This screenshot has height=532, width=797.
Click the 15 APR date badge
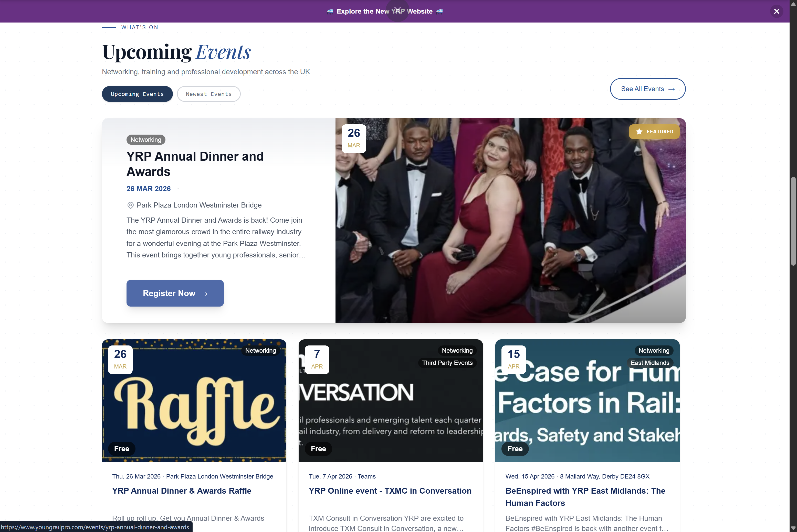513,359
